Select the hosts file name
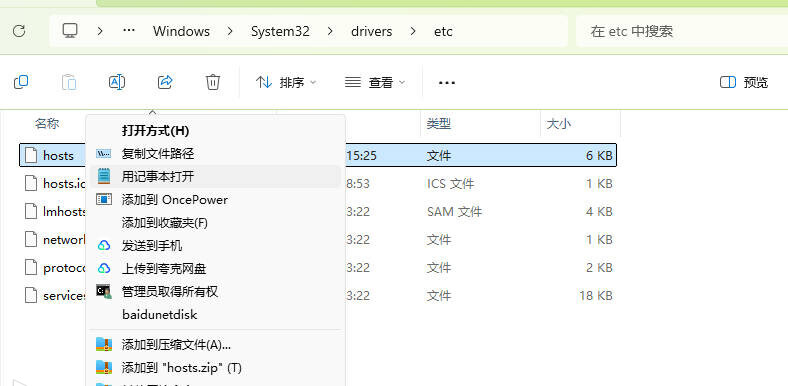788x386 pixels. click(58, 156)
